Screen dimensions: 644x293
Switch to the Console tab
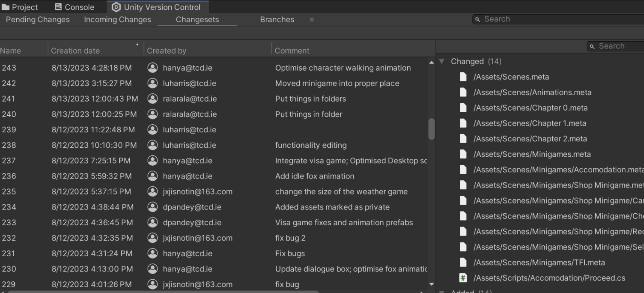click(74, 7)
